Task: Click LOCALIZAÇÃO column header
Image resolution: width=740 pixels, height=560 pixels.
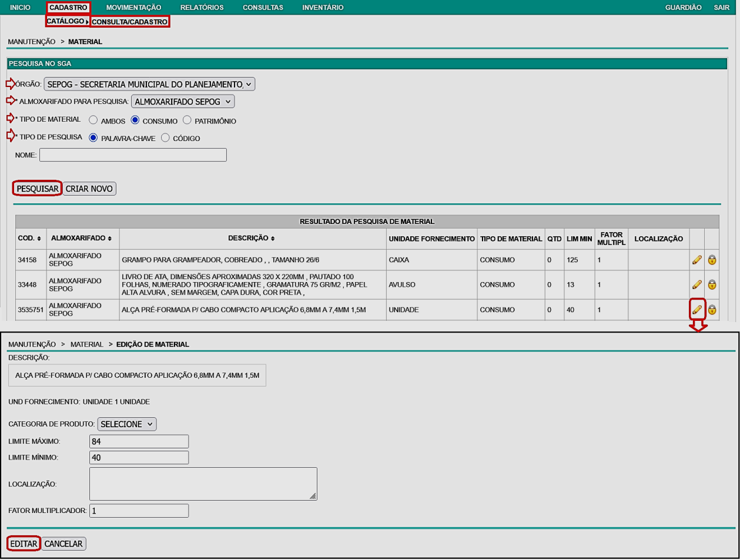Action: [658, 239]
